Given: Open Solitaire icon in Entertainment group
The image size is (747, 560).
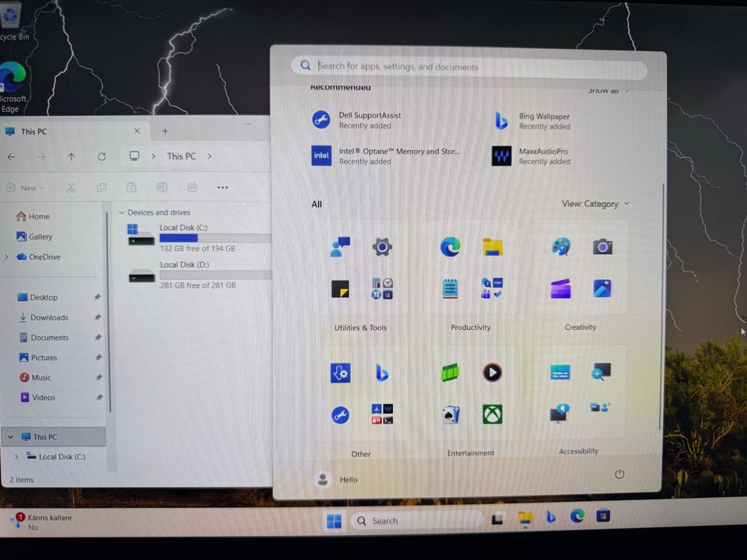Looking at the screenshot, I should tap(451, 415).
